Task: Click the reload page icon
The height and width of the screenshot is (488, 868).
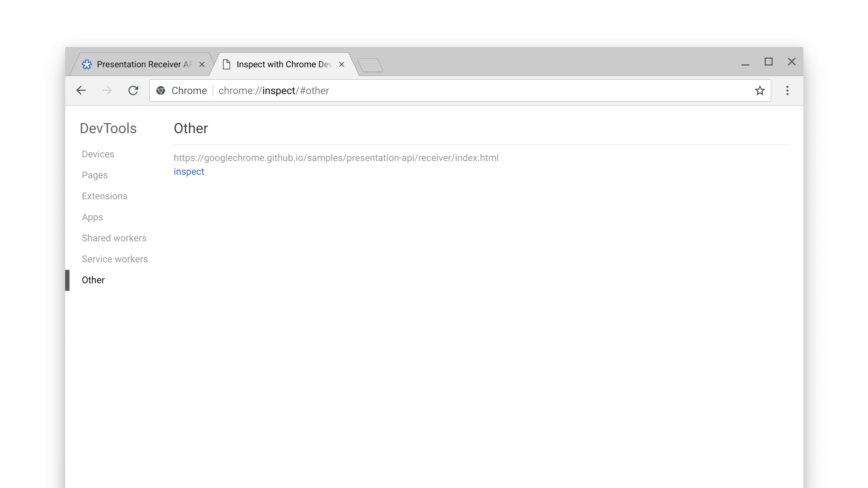Action: pyautogui.click(x=133, y=90)
